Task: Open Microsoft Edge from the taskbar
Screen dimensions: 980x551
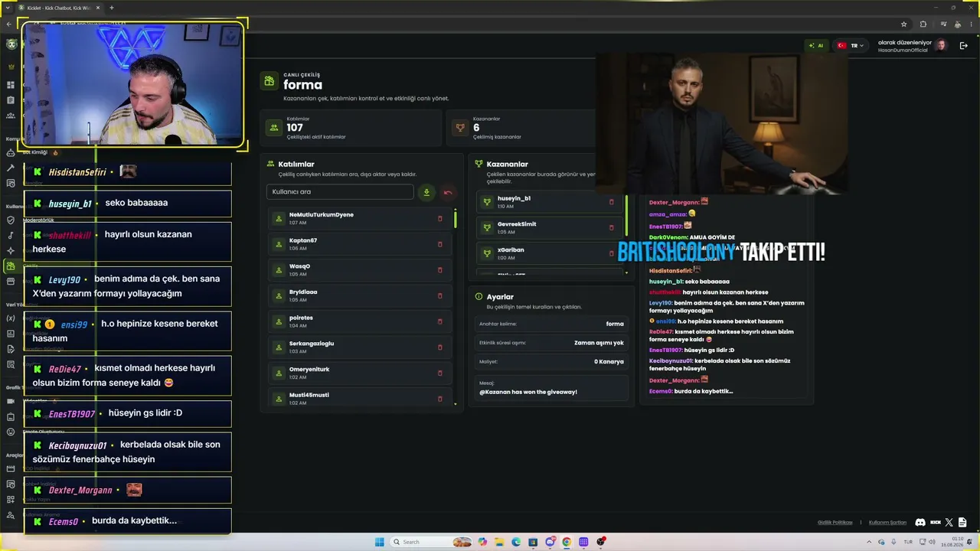Action: click(516, 542)
